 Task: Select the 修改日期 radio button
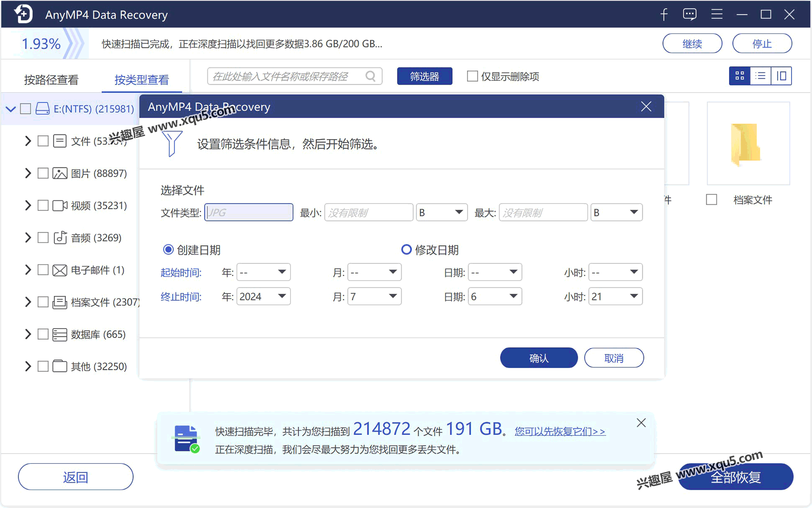click(406, 250)
